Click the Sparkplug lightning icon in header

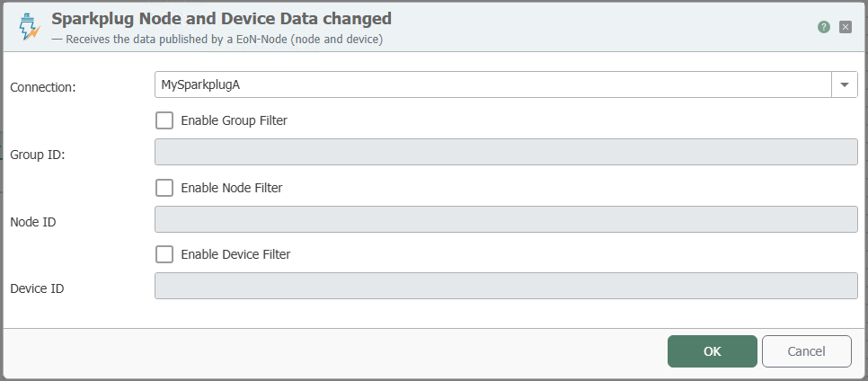[30, 28]
